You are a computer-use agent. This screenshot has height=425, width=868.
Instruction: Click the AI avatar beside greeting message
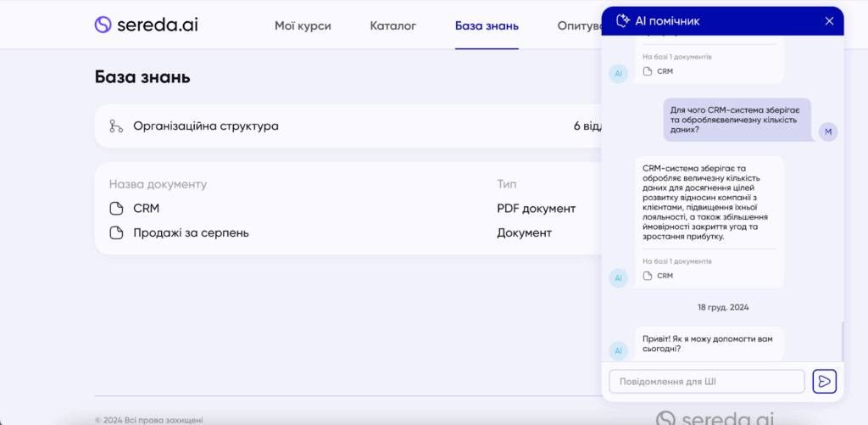pyautogui.click(x=618, y=350)
